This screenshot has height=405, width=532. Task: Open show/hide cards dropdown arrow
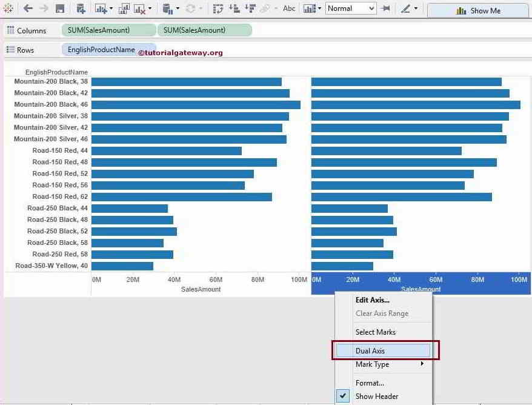[x=319, y=8]
